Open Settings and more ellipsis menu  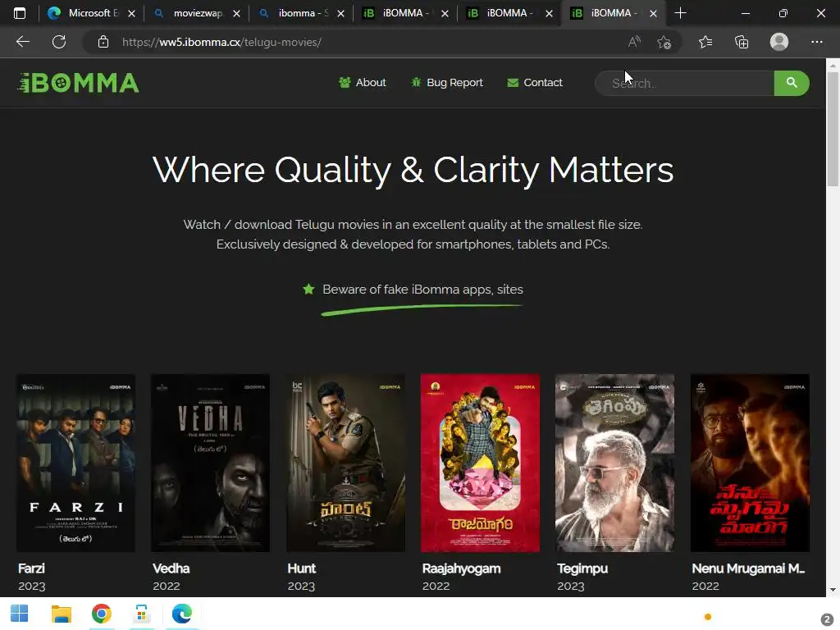[x=816, y=42]
